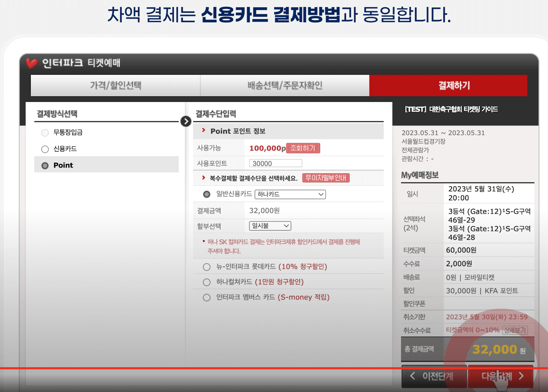Switch to the 배송선택/주문자확인 tab
The width and height of the screenshot is (548, 392).
(x=284, y=85)
